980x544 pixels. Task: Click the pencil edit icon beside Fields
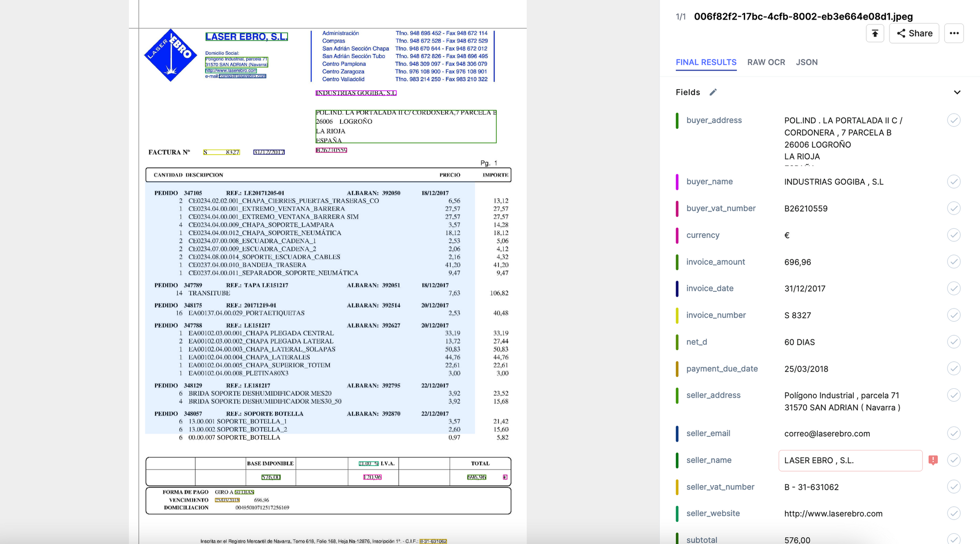(713, 92)
